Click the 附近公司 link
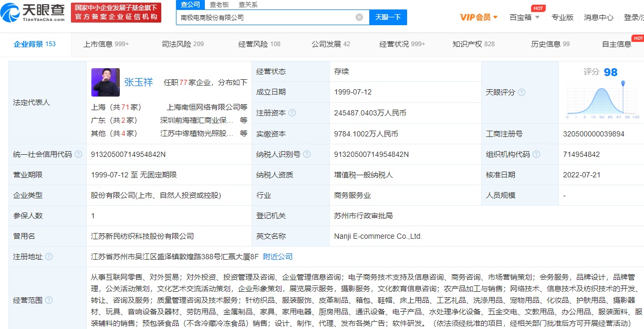This screenshot has width=644, height=329. [x=278, y=257]
